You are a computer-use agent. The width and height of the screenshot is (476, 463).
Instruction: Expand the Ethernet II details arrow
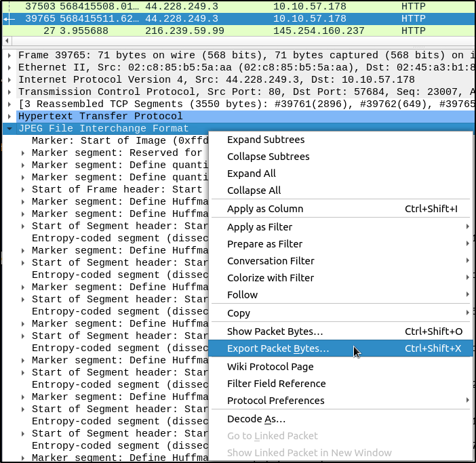9,68
